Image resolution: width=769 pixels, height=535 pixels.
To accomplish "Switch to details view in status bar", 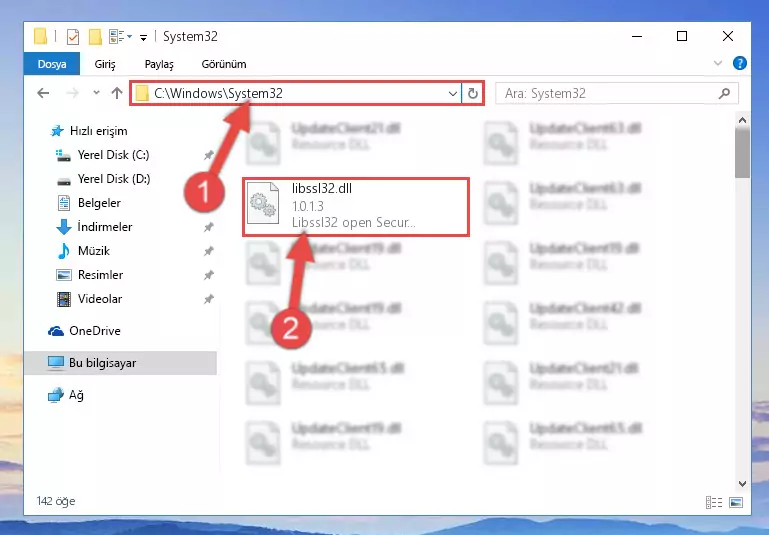I will coord(714,502).
